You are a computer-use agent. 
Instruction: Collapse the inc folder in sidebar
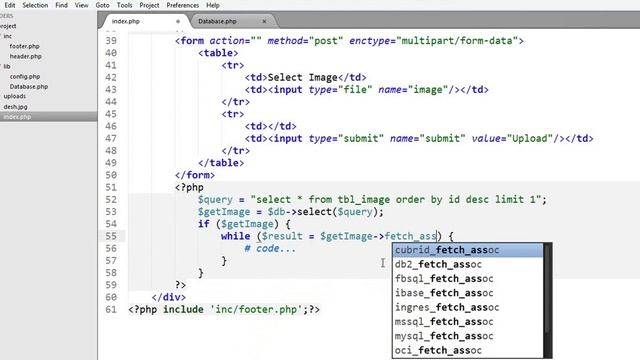(7, 36)
